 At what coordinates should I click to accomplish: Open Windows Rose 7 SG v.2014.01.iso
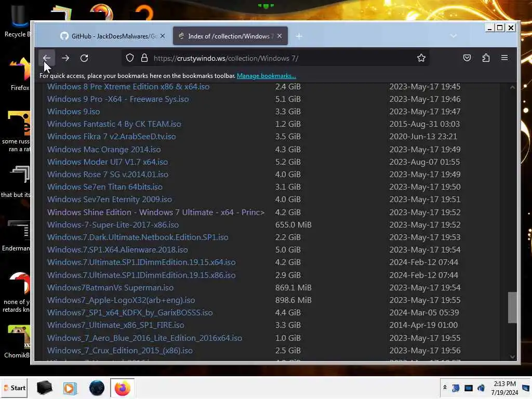point(108,175)
